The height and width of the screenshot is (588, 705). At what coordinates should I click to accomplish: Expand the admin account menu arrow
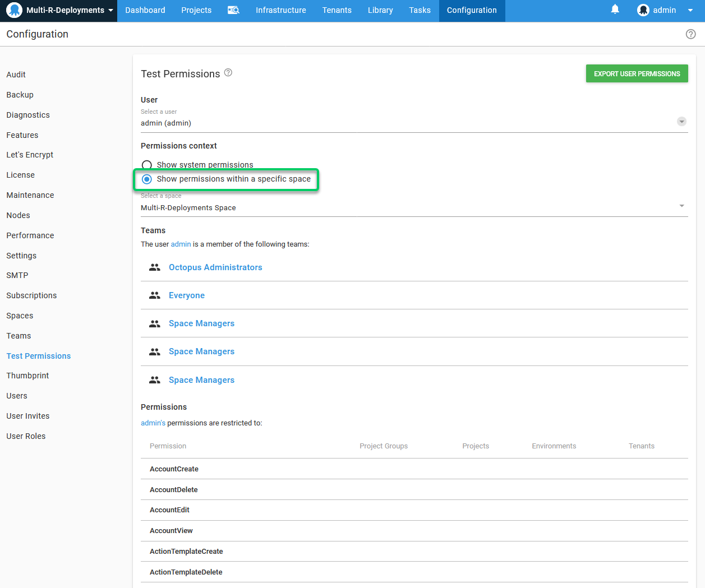690,10
